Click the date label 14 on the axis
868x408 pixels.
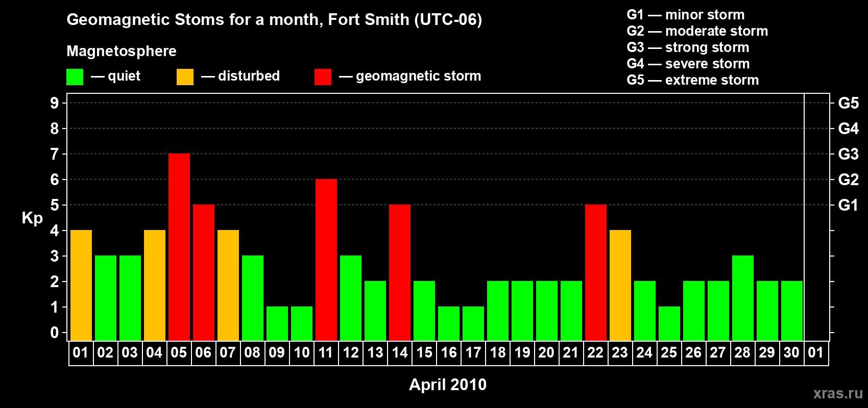pyautogui.click(x=399, y=353)
